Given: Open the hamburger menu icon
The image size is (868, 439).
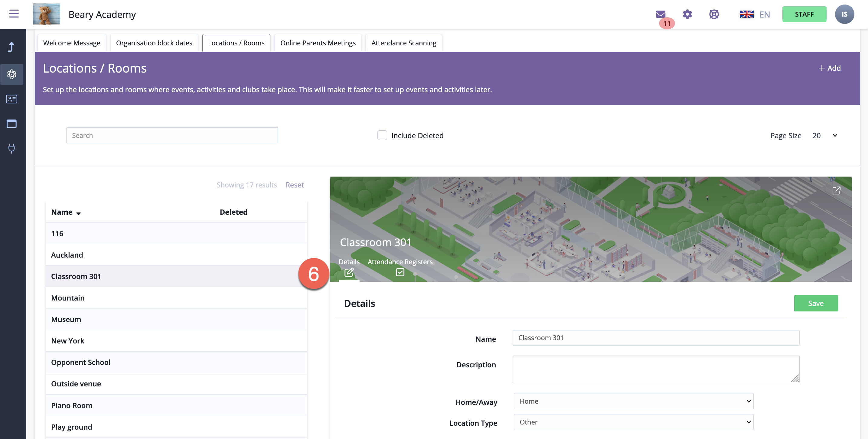Looking at the screenshot, I should 14,14.
